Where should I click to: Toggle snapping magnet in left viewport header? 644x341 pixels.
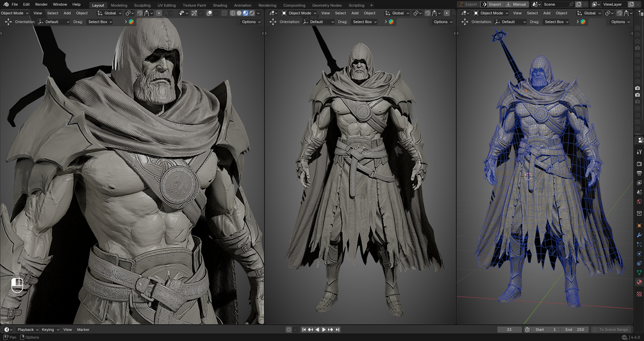pos(140,13)
